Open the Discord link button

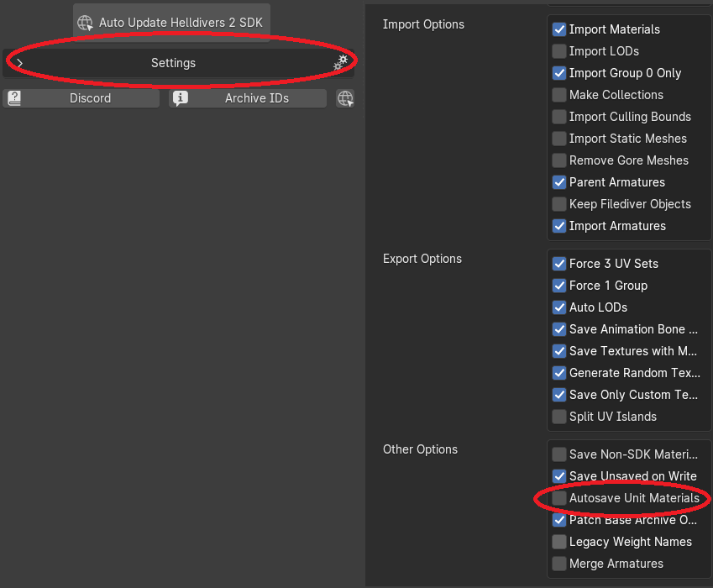(x=81, y=98)
